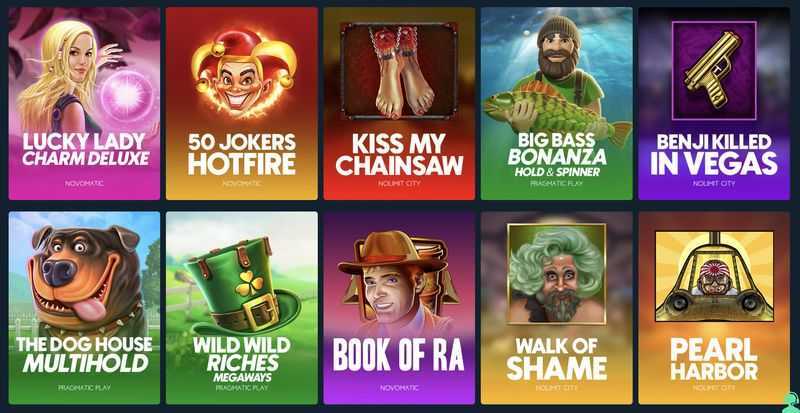Click the golden pistol icon

[714, 69]
